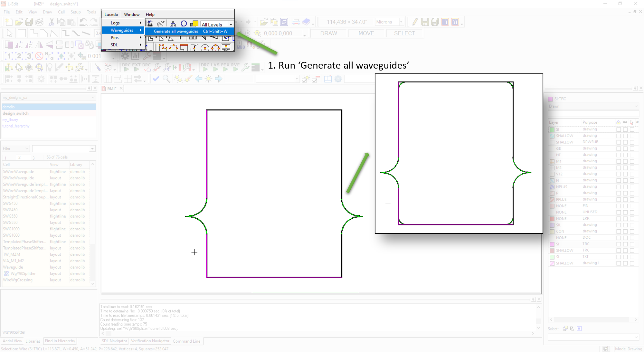Click the magnifier search icon
This screenshot has width=644, height=352.
(166, 79)
